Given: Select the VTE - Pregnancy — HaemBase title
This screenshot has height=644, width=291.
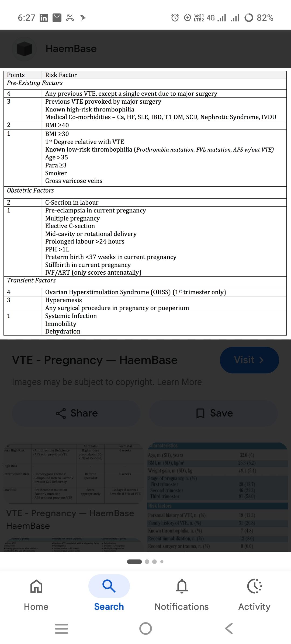Looking at the screenshot, I should point(95,360).
